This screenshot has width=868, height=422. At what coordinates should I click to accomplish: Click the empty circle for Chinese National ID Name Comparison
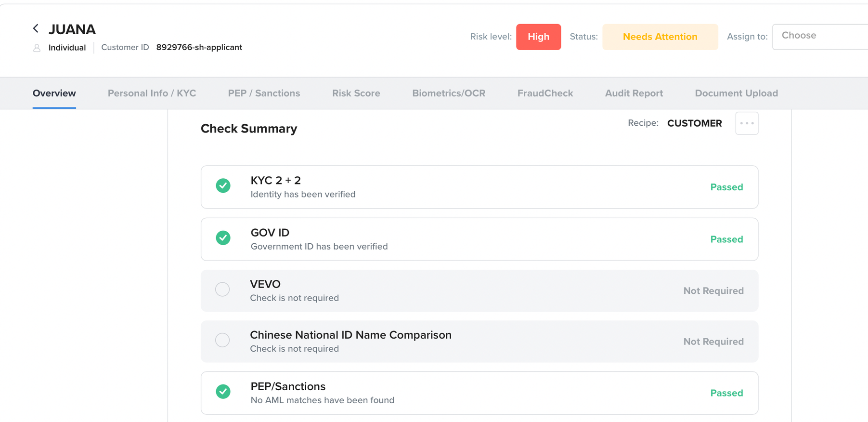pos(222,340)
